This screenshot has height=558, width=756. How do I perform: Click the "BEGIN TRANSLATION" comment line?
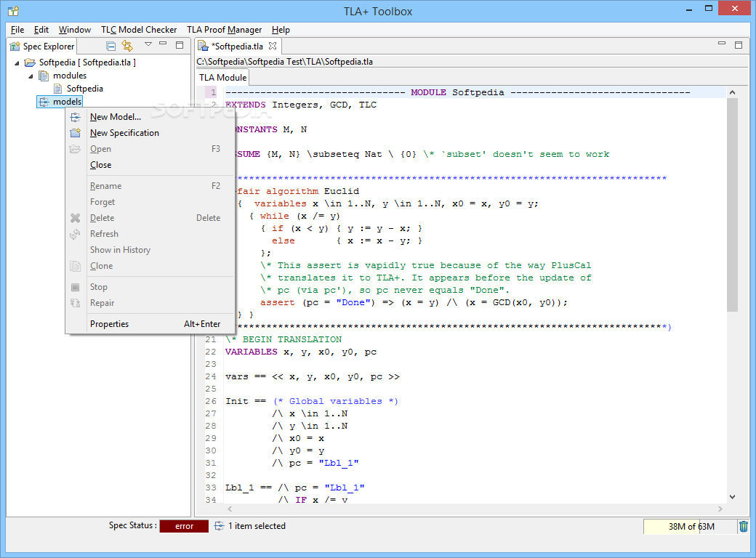[283, 340]
